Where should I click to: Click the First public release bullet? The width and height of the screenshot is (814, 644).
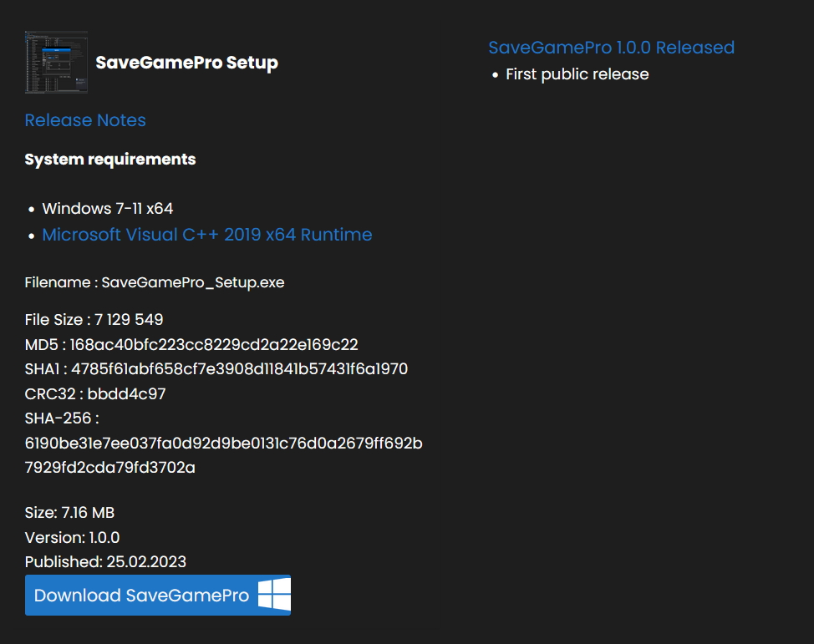pos(577,74)
